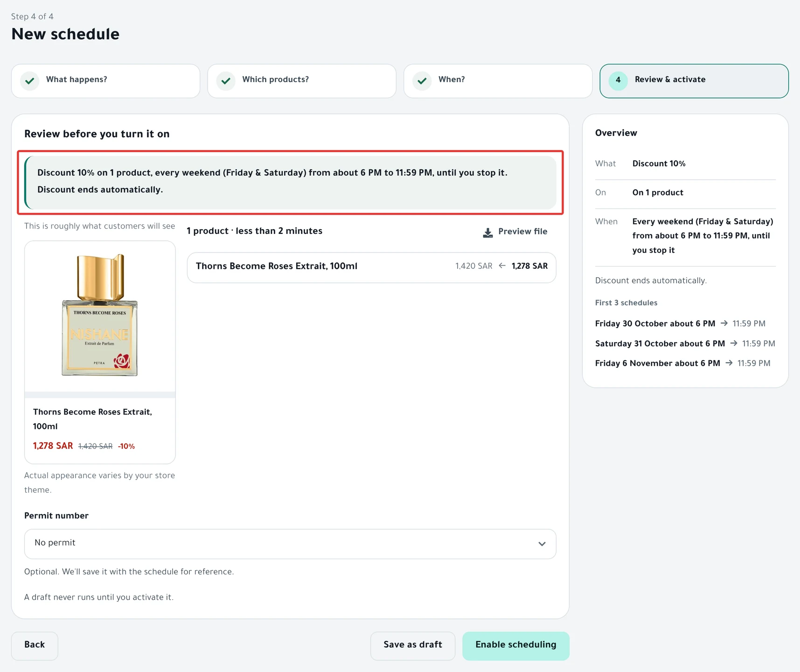Click the checkmark icon on When step
This screenshot has height=672, width=800.
(422, 81)
